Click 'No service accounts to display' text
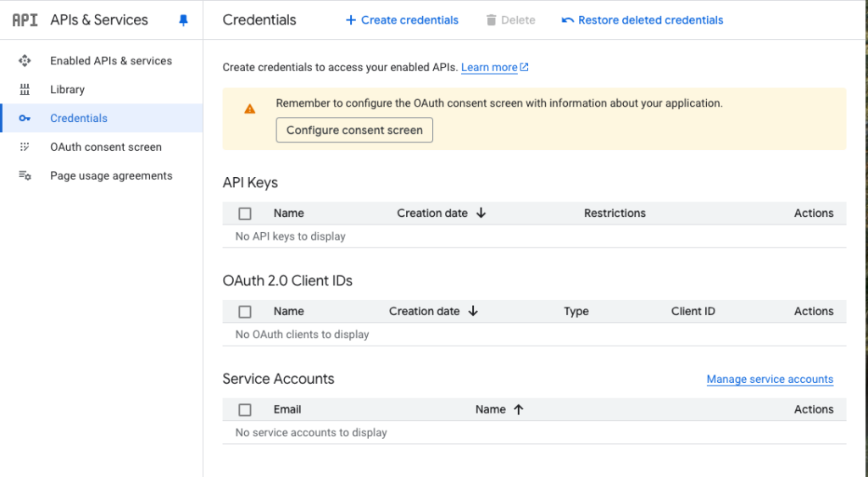The width and height of the screenshot is (868, 477). click(x=311, y=433)
